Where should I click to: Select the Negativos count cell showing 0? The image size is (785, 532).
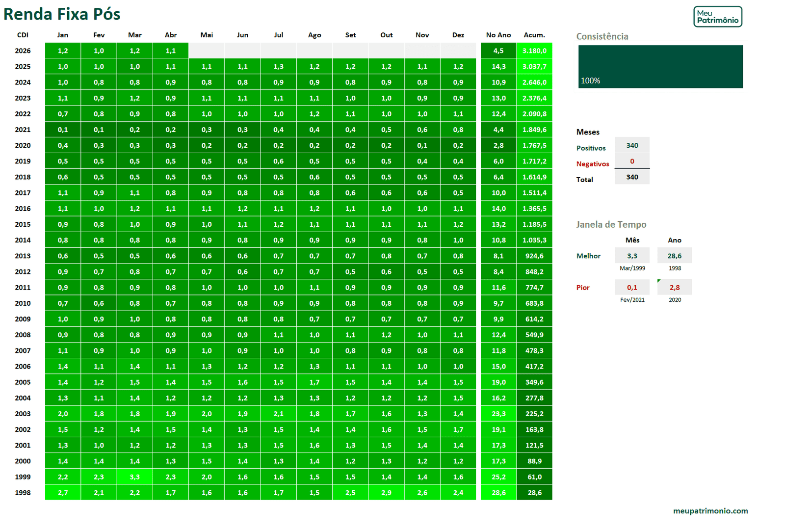pos(632,161)
